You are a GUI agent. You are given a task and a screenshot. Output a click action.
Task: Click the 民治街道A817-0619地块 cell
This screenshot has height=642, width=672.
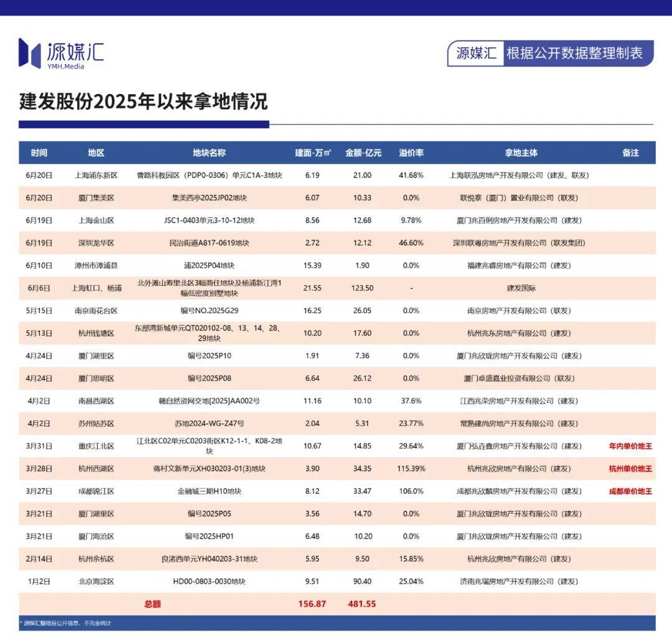click(x=209, y=243)
